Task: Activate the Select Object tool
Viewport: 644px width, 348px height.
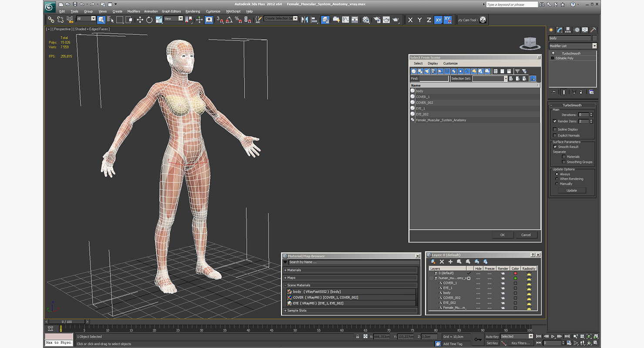Action: click(x=101, y=20)
